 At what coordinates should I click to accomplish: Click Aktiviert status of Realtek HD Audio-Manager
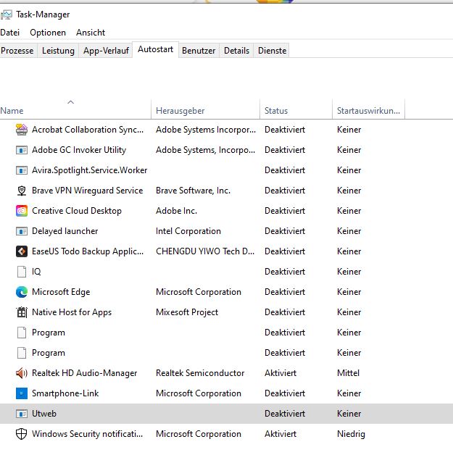[280, 373]
